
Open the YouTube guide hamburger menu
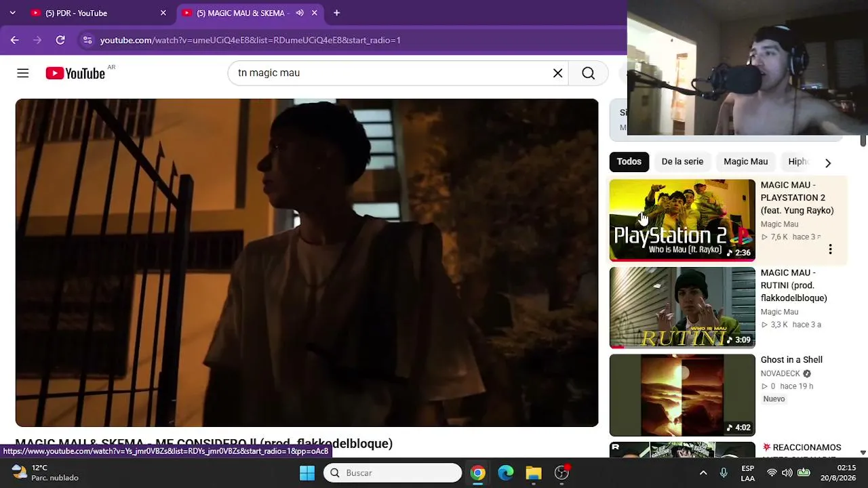[23, 73]
